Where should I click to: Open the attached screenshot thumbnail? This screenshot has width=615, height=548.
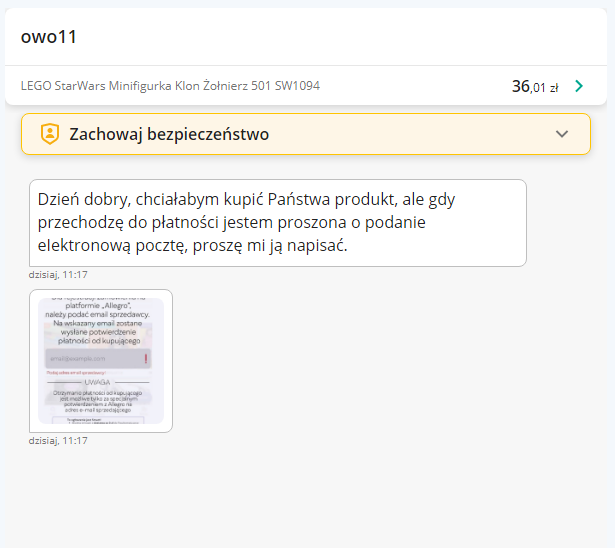(101, 361)
